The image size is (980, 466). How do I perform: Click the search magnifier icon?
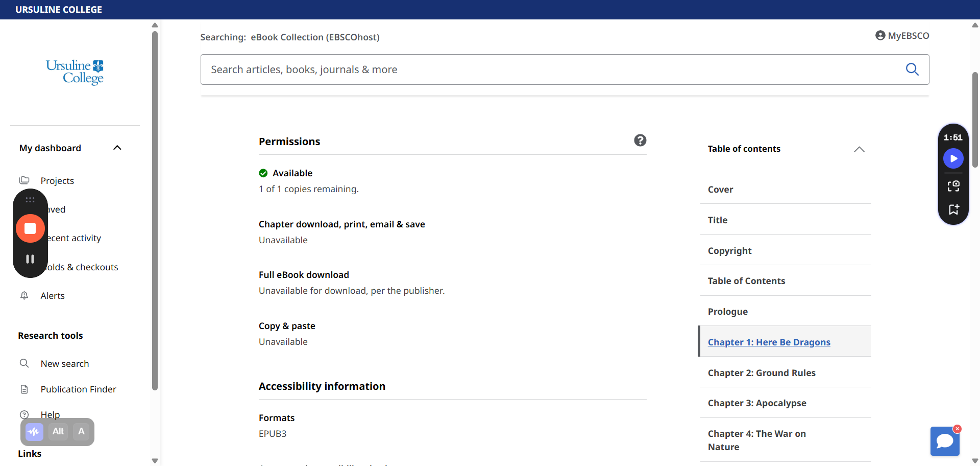point(912,69)
